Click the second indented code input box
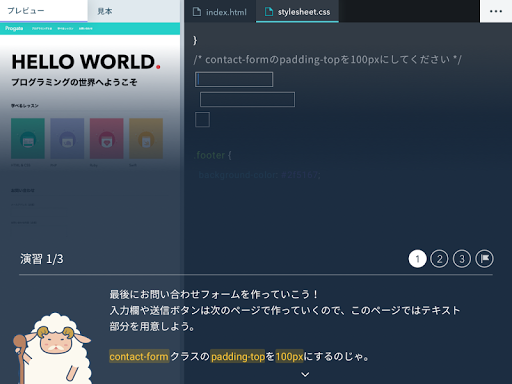 [247, 99]
